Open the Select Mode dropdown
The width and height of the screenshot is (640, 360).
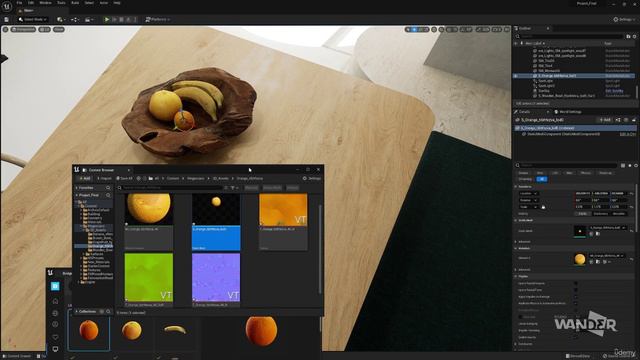(x=33, y=19)
